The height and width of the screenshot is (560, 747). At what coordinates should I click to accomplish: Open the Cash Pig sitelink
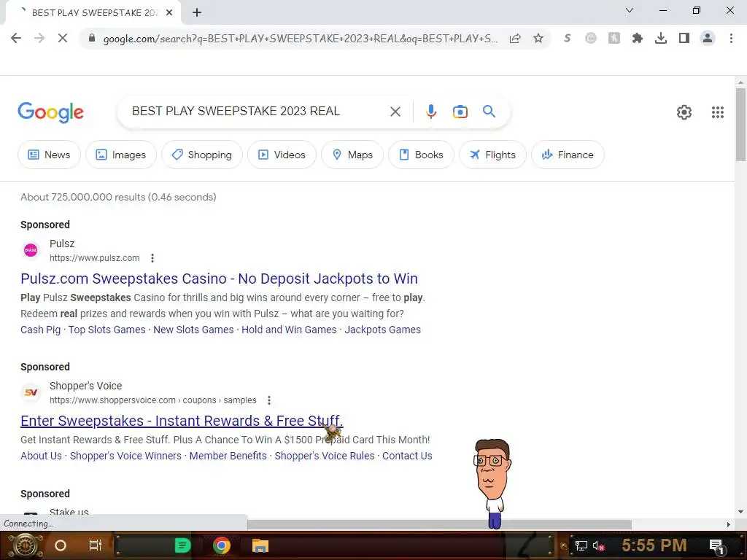[x=41, y=330]
